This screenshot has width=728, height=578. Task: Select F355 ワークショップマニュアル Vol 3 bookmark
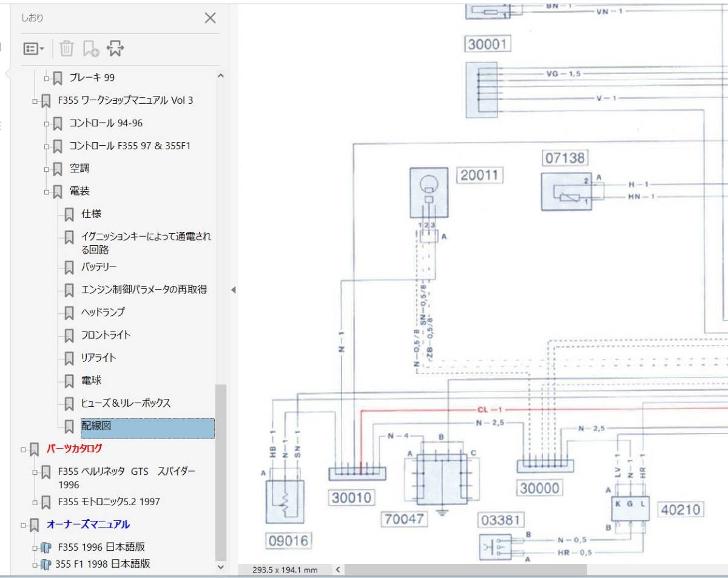click(126, 100)
